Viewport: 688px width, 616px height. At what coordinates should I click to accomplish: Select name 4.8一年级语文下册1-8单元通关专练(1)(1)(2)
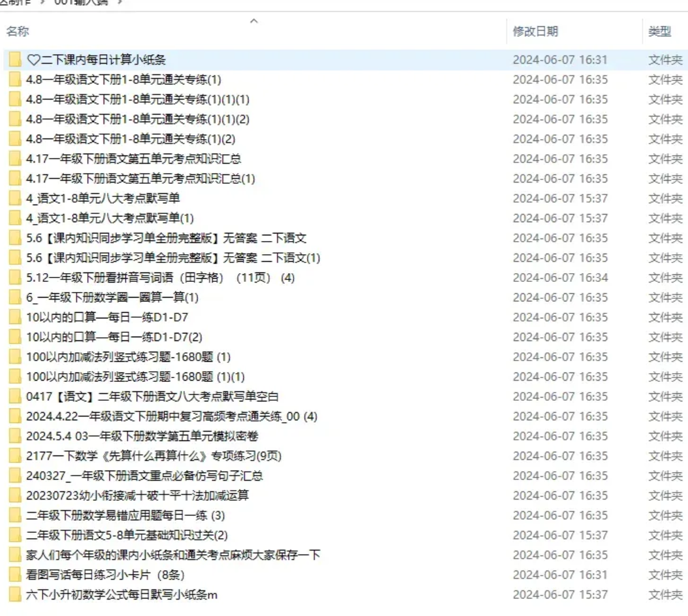(x=138, y=119)
